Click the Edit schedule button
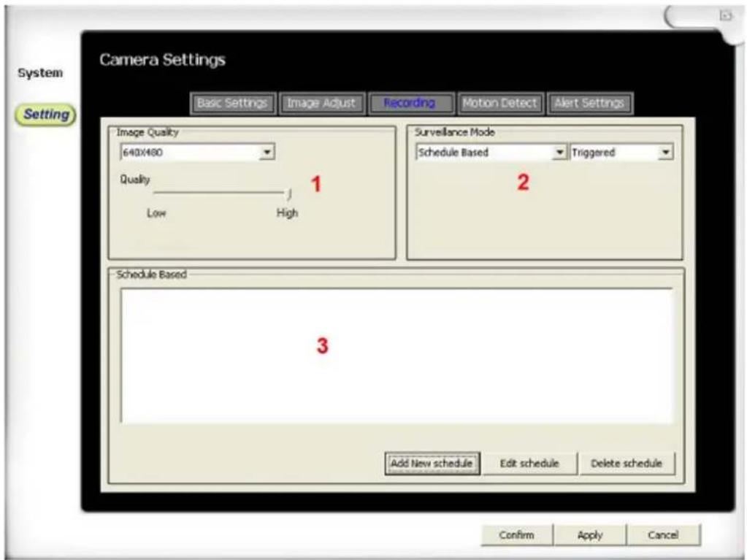The height and width of the screenshot is (560, 747). [x=529, y=464]
